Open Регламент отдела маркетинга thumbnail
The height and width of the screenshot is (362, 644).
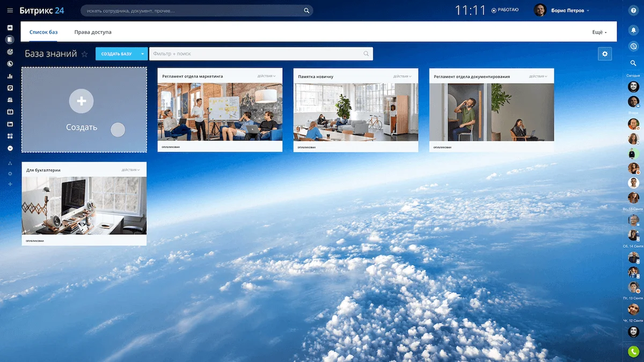tap(219, 112)
